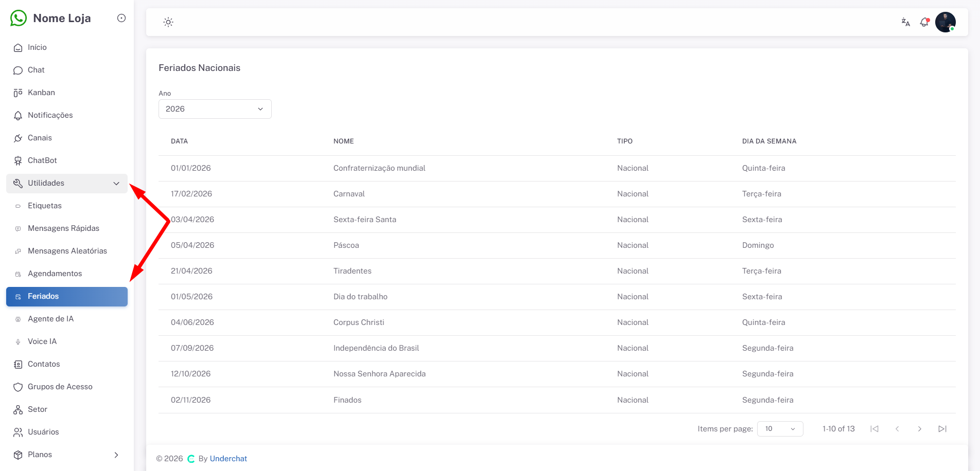Screen dimensions: 980x471
Task: Open the notifications bell in top bar
Action: click(x=924, y=22)
